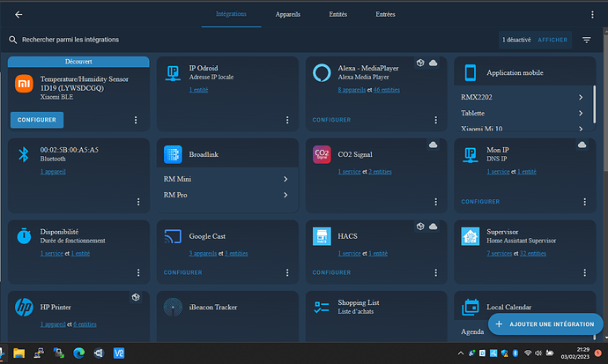Open Supervisor card three-dot menu
The width and height of the screenshot is (608, 364).
click(584, 272)
